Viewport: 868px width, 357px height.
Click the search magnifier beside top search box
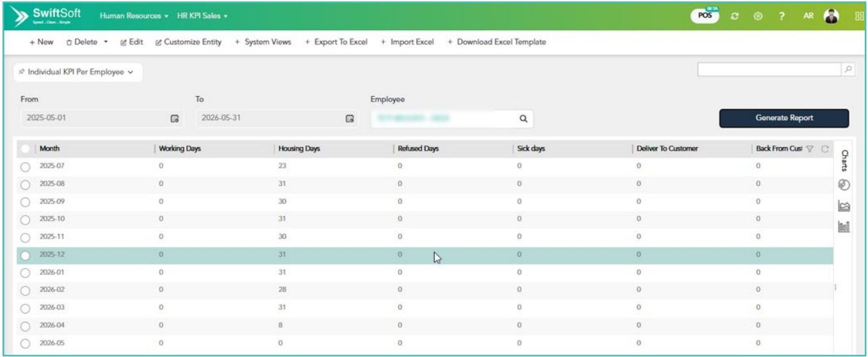tap(847, 70)
